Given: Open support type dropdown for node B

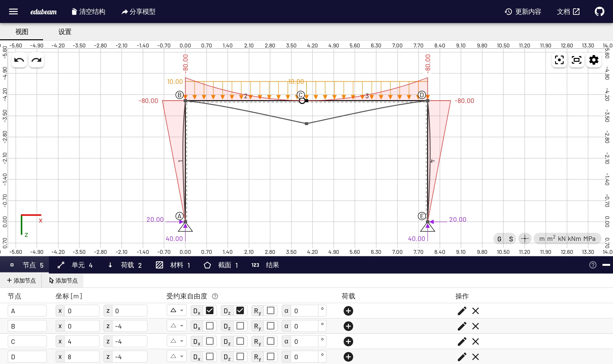Looking at the screenshot, I should [176, 326].
